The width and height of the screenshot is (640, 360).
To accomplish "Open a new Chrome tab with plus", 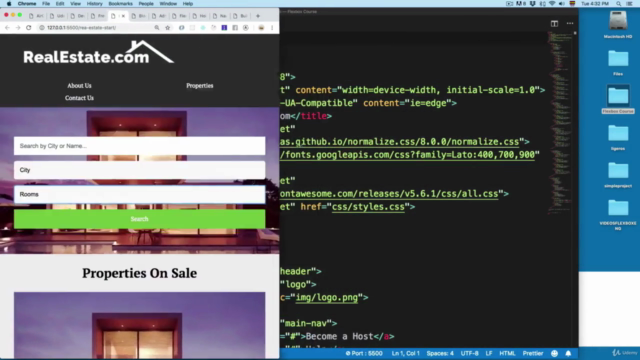I will pyautogui.click(x=258, y=16).
